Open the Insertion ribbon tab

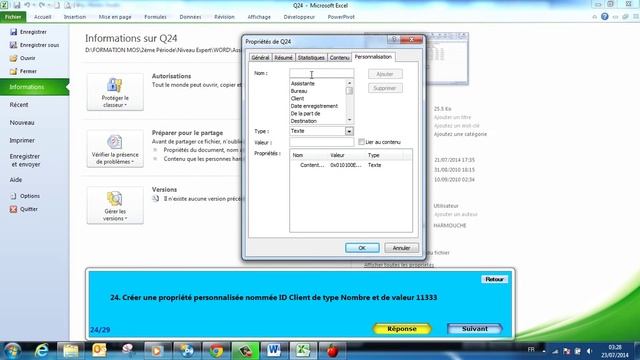coord(75,17)
